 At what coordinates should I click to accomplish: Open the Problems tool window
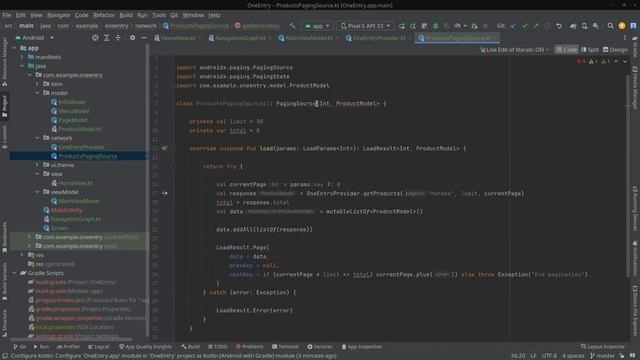click(x=249, y=347)
